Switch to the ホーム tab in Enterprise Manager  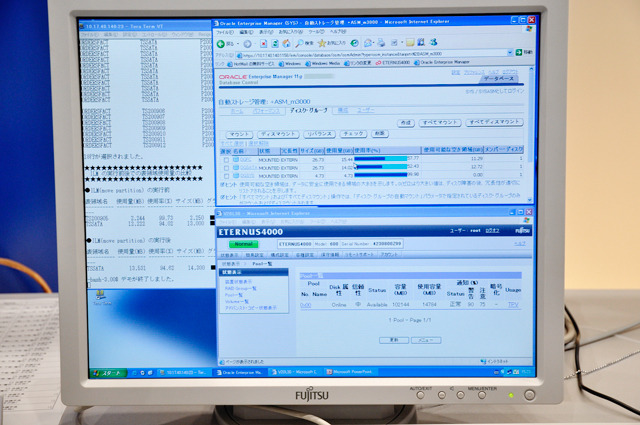coord(236,111)
